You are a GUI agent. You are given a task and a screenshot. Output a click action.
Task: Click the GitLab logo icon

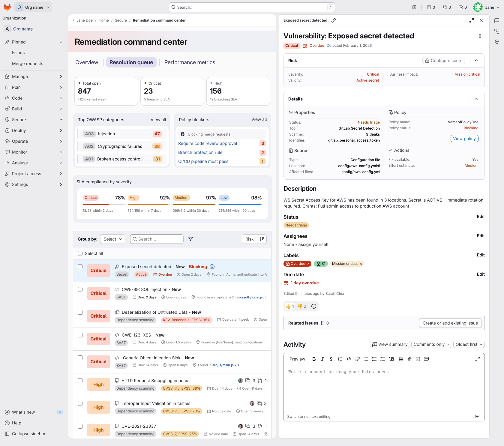point(7,7)
